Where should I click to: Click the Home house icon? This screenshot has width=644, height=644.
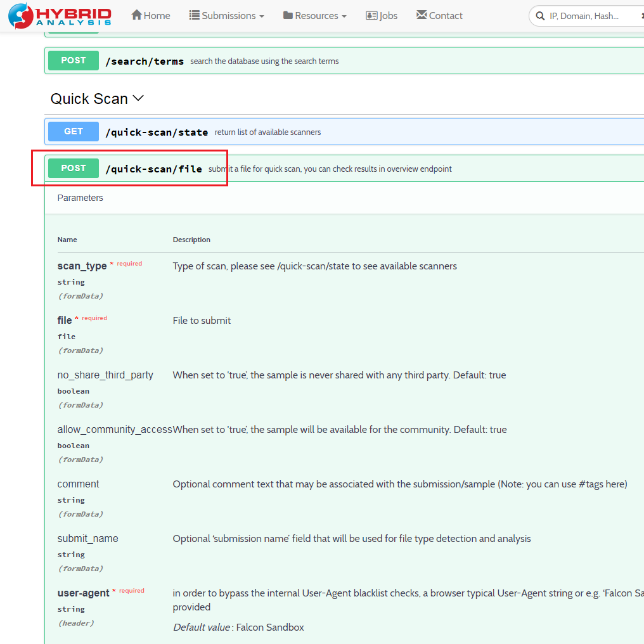point(136,15)
